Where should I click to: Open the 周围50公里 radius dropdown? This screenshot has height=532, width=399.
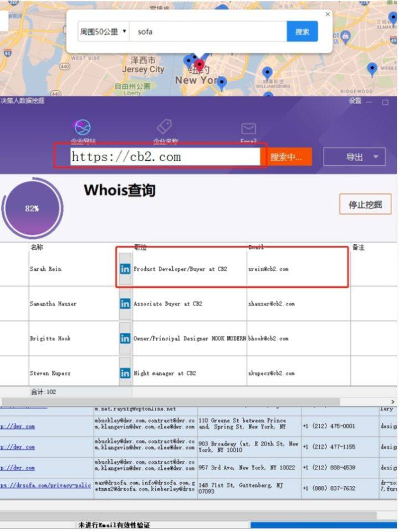coord(103,32)
